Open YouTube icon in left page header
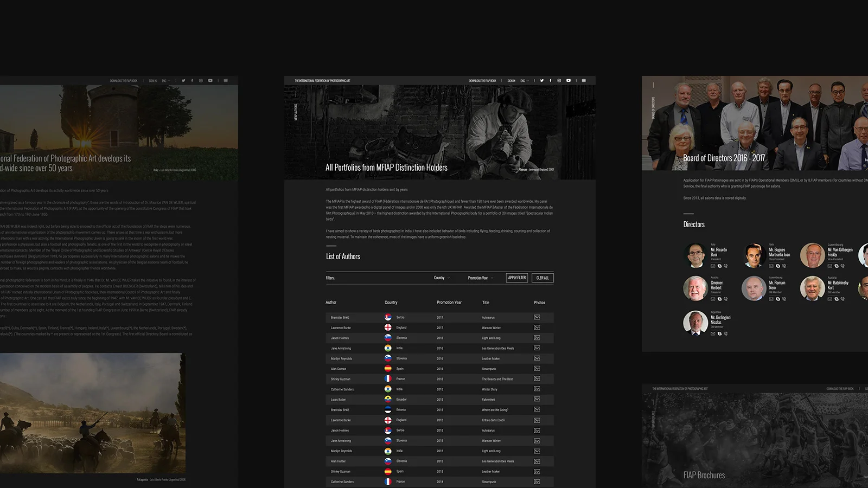This screenshot has width=868, height=488. pyautogui.click(x=210, y=81)
